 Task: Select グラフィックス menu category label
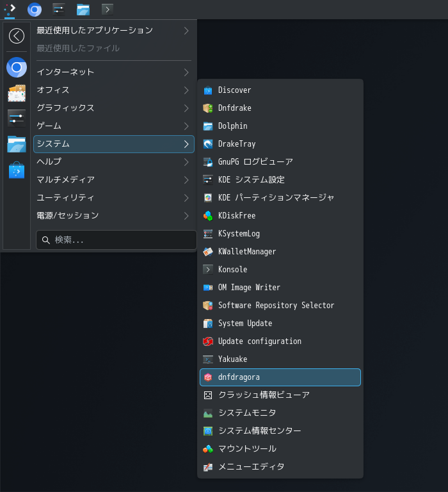click(65, 108)
